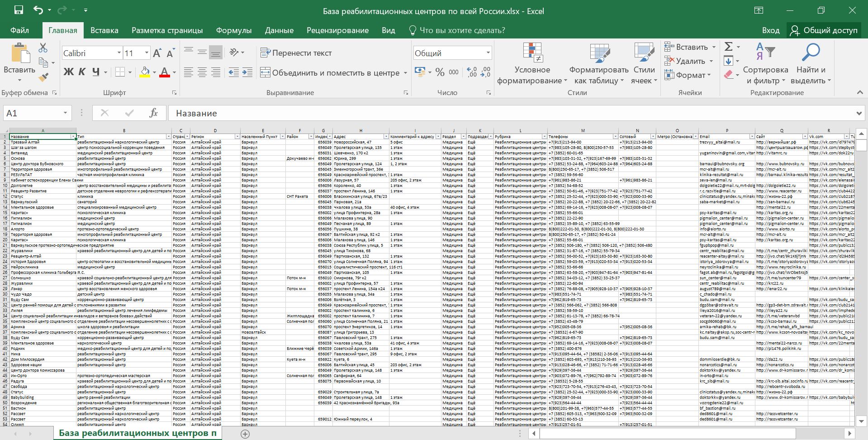Click the Percent style icon

pos(440,72)
